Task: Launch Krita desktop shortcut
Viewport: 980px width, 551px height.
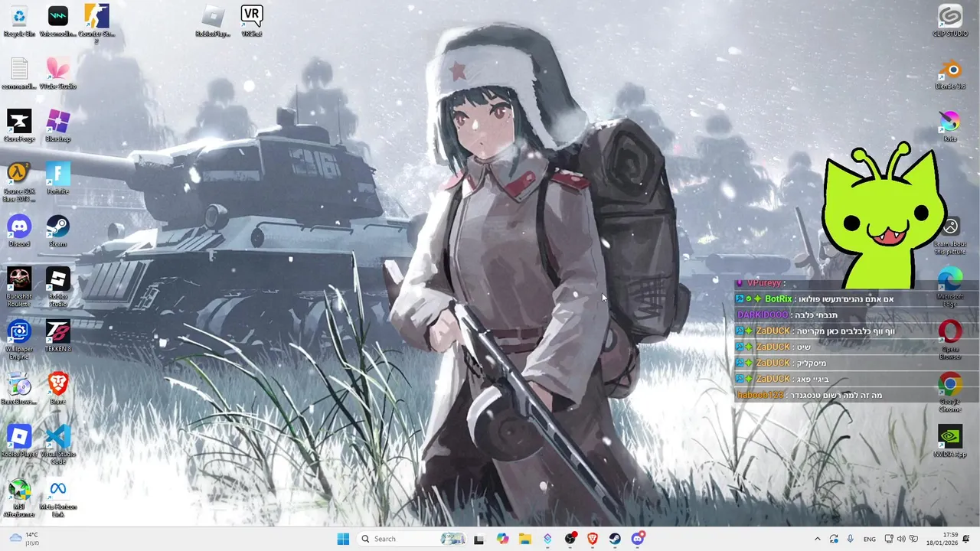Action: tap(950, 126)
